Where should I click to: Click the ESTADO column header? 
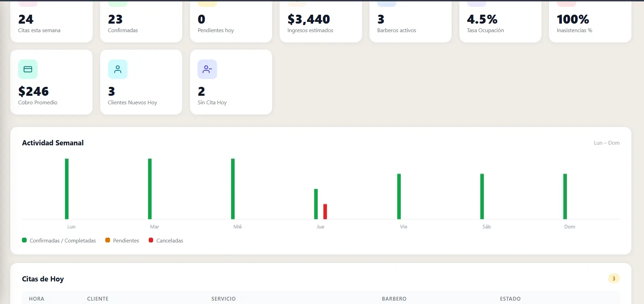pyautogui.click(x=510, y=299)
